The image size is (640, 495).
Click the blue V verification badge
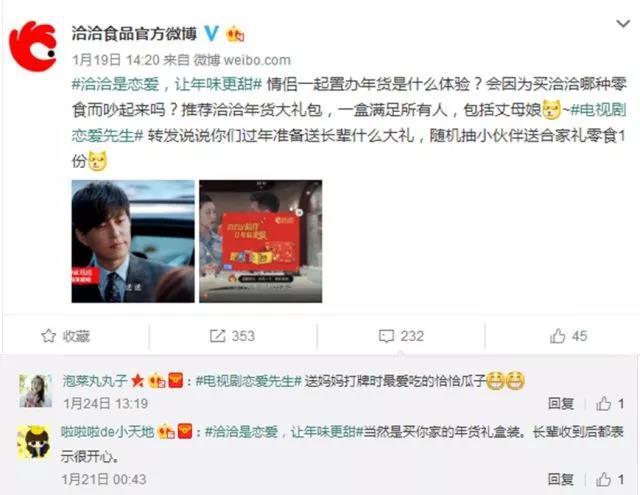click(x=211, y=33)
